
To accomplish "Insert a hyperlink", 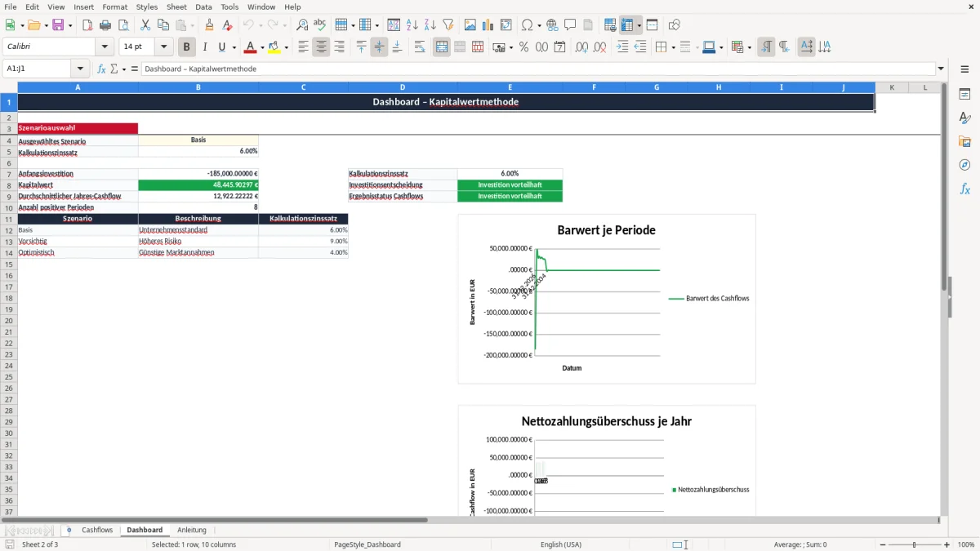I will point(552,25).
